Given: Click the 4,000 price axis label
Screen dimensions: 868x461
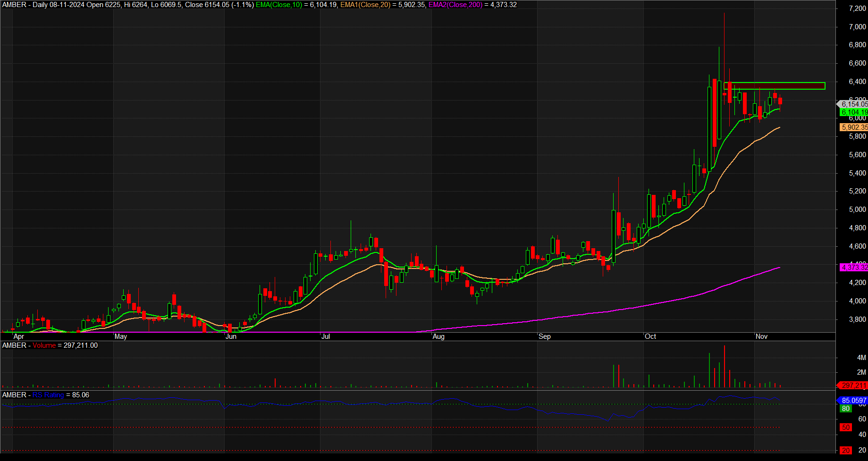Looking at the screenshot, I should tap(857, 301).
